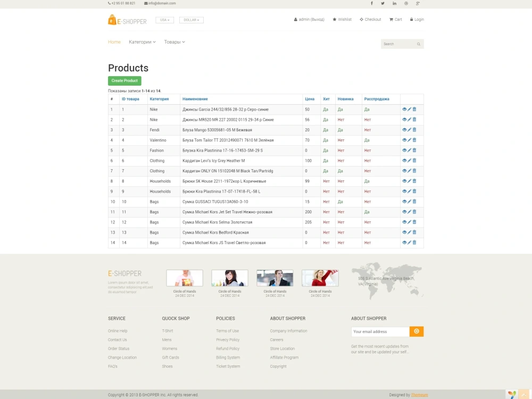Click inside the email address field
Viewport: 532px width, 399px height.
(x=378, y=331)
